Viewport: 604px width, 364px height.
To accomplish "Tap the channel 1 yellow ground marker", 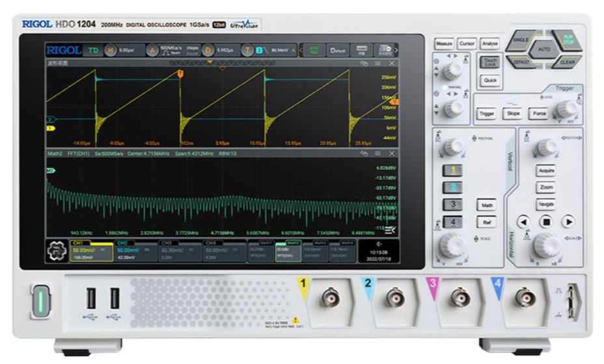I will (x=51, y=129).
